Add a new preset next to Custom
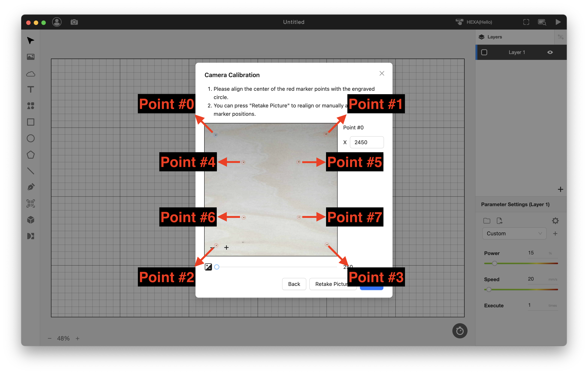 [555, 234]
